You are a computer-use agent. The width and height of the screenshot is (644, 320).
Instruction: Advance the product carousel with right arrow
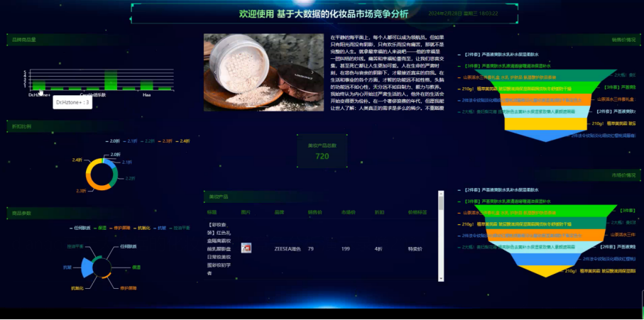312,72
